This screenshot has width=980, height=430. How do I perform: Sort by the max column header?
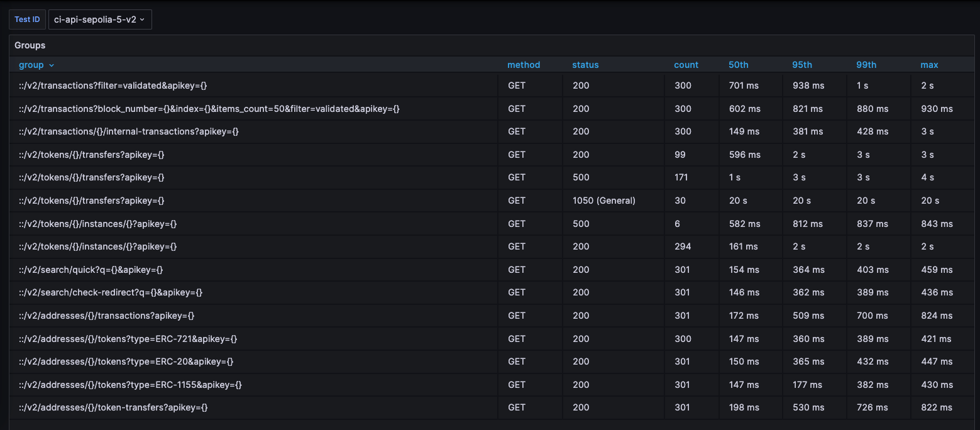[929, 65]
